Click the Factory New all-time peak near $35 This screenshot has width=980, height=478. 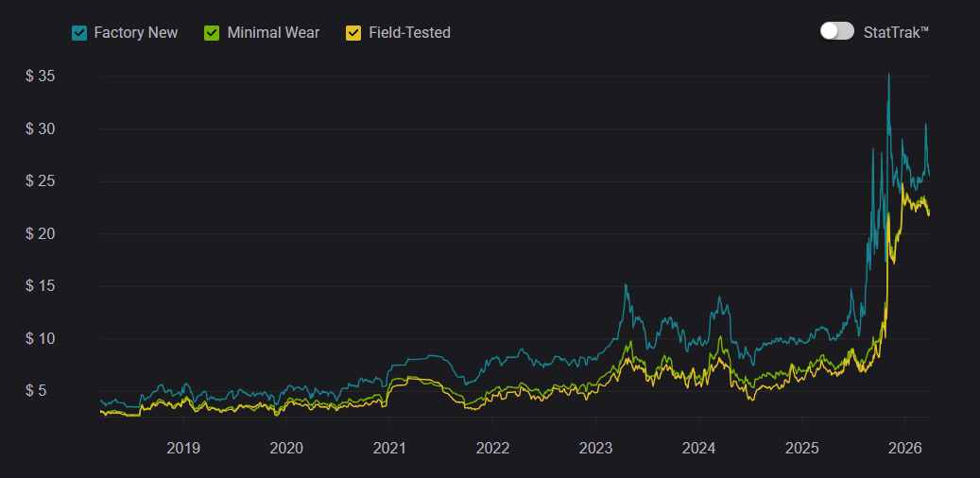pyautogui.click(x=888, y=75)
